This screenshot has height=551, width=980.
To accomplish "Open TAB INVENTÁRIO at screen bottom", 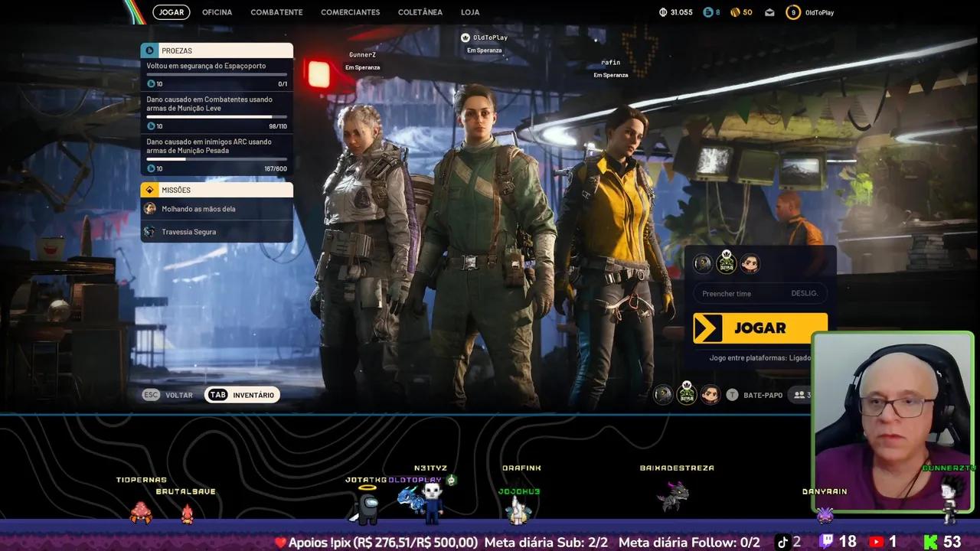I will (242, 395).
